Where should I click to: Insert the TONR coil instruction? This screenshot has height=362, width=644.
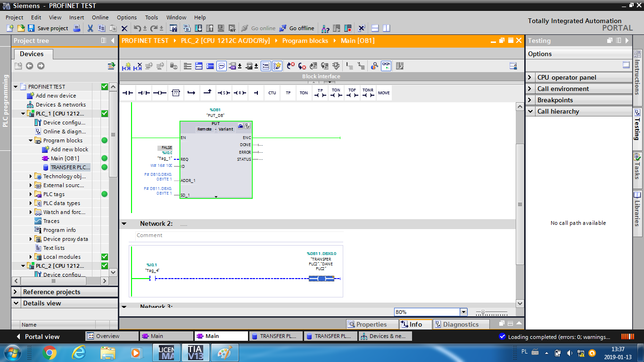[x=368, y=93]
